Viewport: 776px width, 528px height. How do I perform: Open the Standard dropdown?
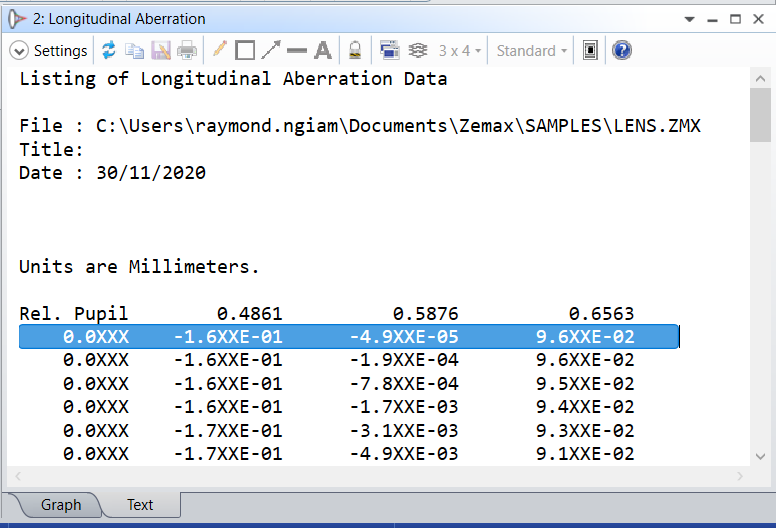point(532,50)
